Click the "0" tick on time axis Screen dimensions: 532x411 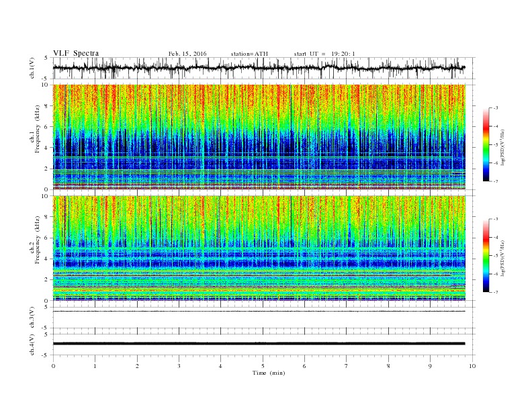pos(53,366)
